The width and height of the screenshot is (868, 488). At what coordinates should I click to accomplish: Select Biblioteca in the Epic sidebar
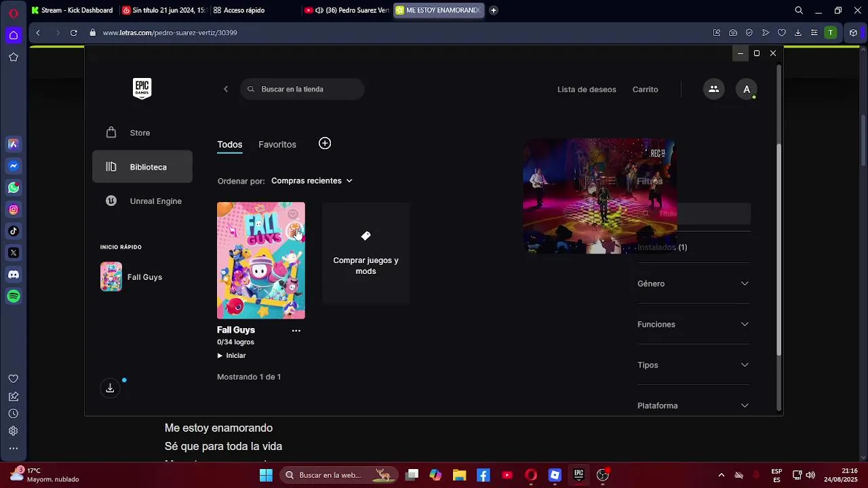pos(142,167)
